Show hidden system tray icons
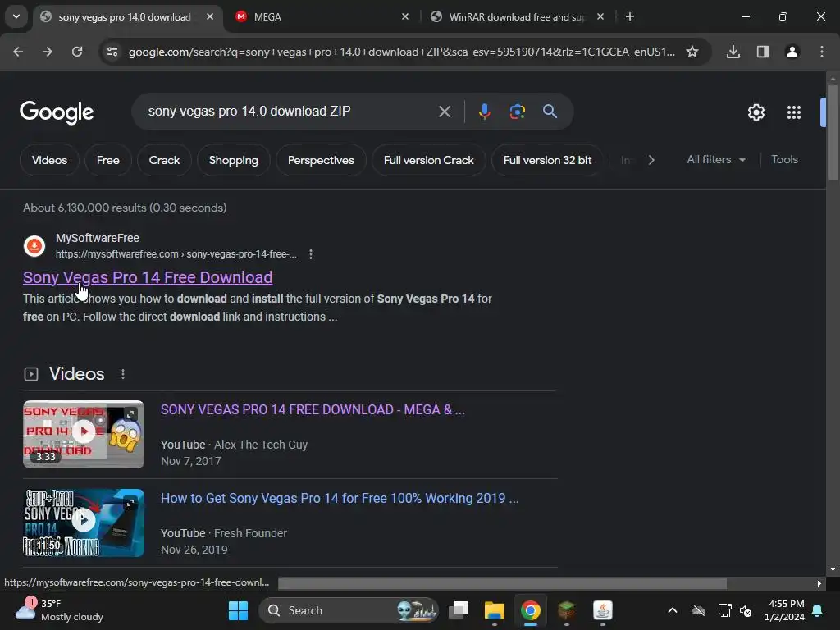840x630 pixels. (673, 610)
